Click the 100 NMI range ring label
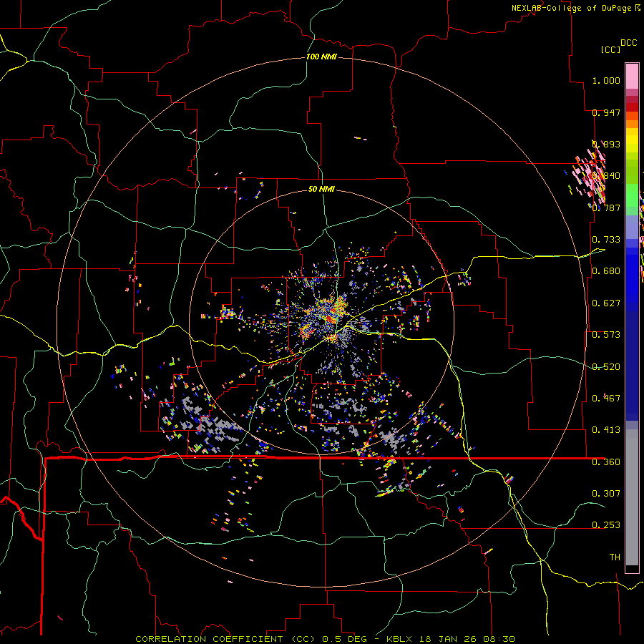This screenshot has height=644, width=644. pyautogui.click(x=321, y=57)
